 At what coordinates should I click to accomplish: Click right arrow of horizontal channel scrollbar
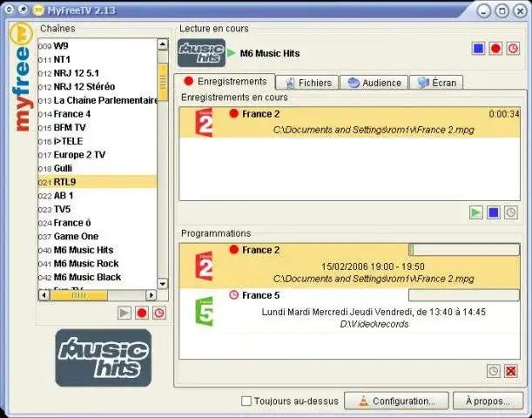[151, 295]
